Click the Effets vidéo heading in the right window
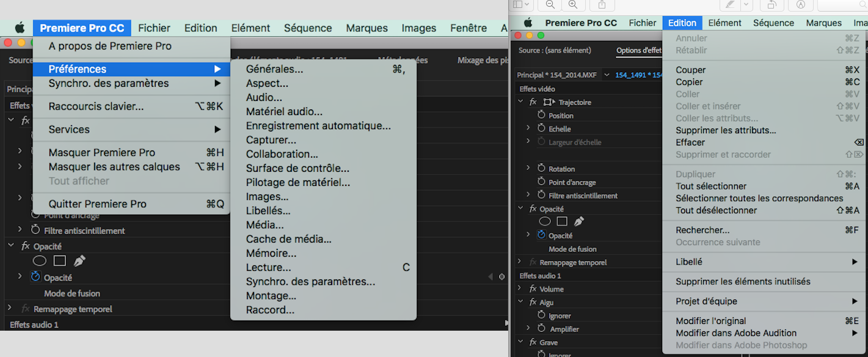This screenshot has width=868, height=357. [537, 89]
